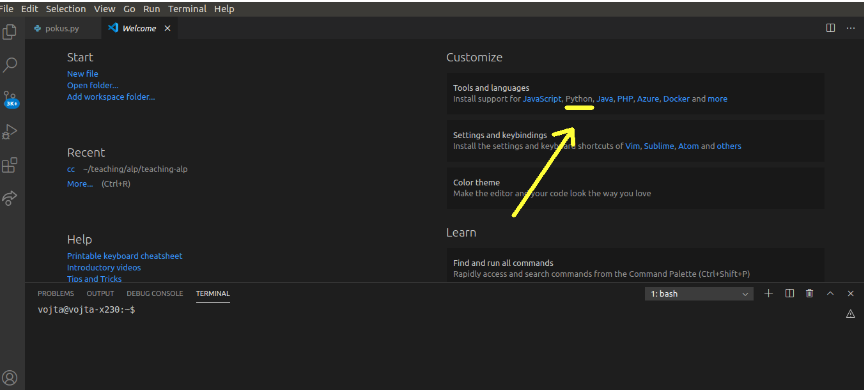This screenshot has width=868, height=390.
Task: Open the Live Share view icon
Action: point(10,198)
